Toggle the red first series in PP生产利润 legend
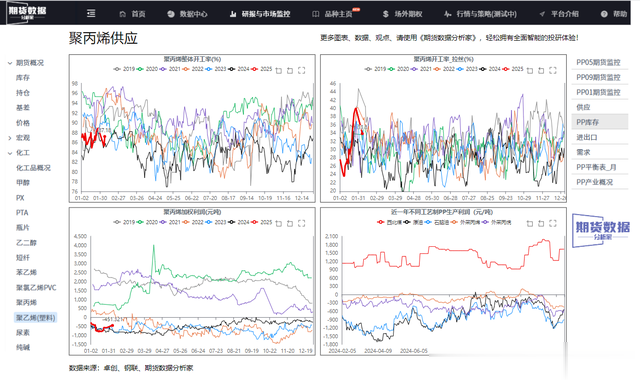Screen dimensions: 640x385 tap(389, 223)
